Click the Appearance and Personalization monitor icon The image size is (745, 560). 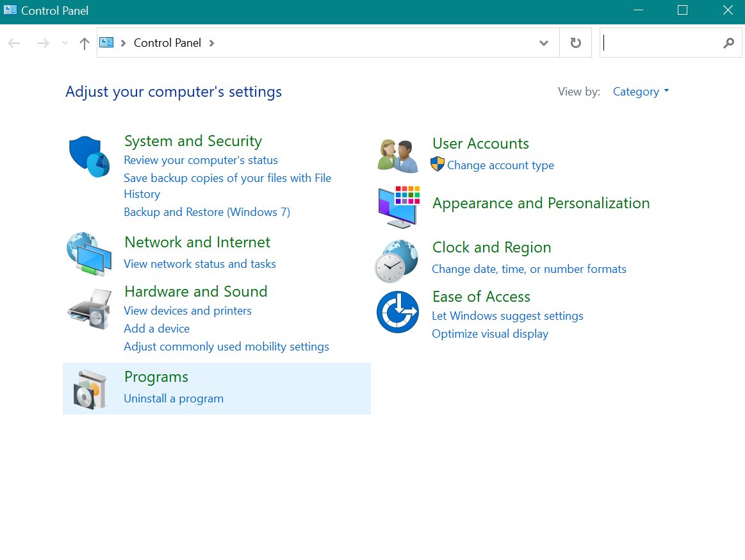tap(399, 206)
